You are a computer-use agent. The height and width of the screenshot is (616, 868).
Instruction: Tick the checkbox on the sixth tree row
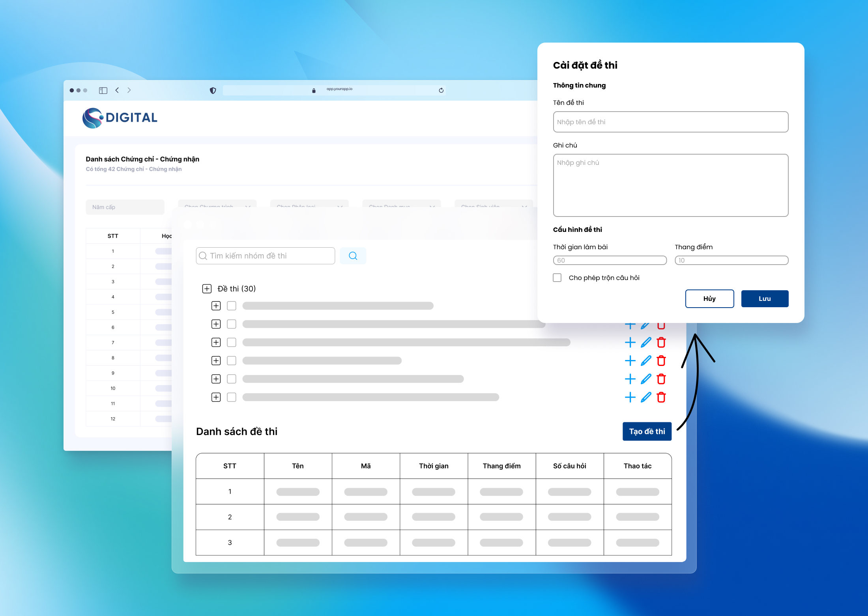[x=232, y=397]
